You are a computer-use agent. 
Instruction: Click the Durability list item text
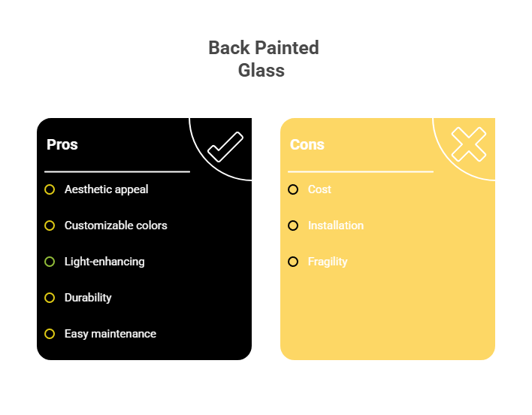point(88,298)
